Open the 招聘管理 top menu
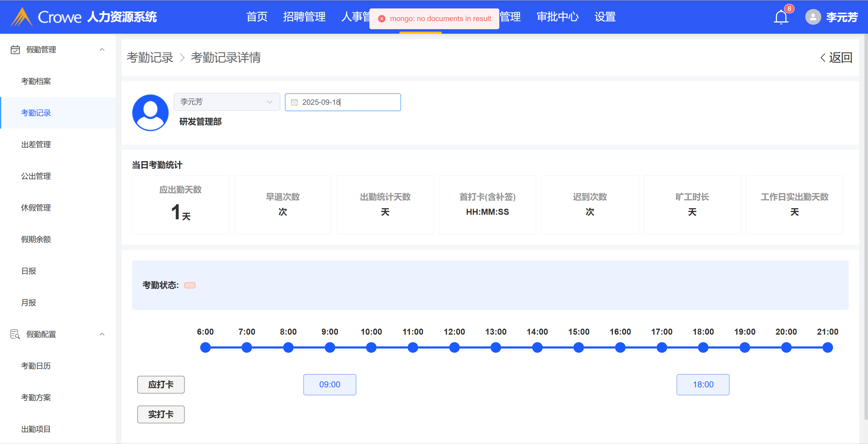Image resolution: width=868 pixels, height=444 pixels. 304,17
